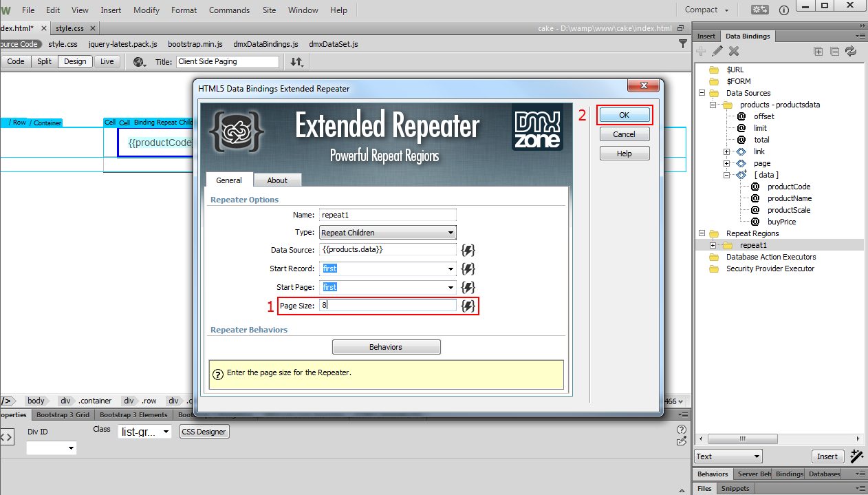Open the file management arrows icon
The width and height of the screenshot is (868, 495).
click(x=297, y=62)
